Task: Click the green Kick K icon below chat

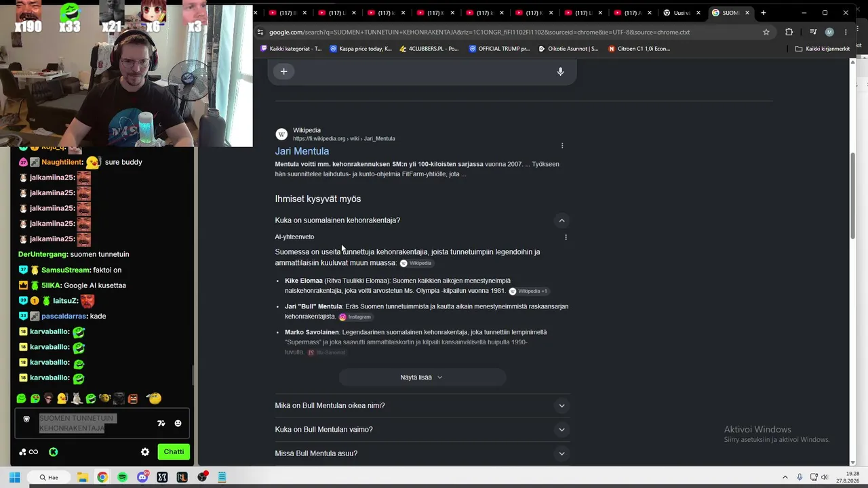Action: (53, 452)
